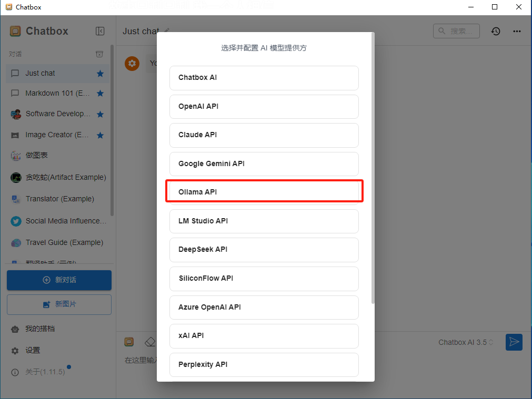Select Chatbox AI provider
532x399 pixels.
[x=264, y=78]
